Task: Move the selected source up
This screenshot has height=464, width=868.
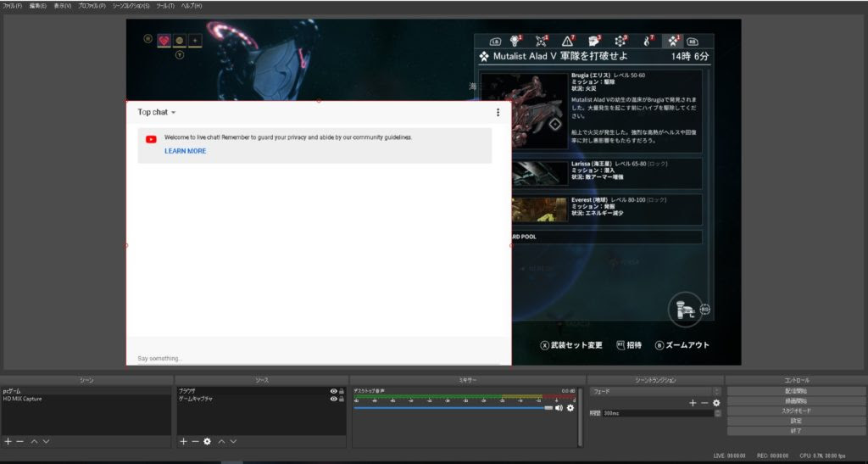Action: (221, 441)
